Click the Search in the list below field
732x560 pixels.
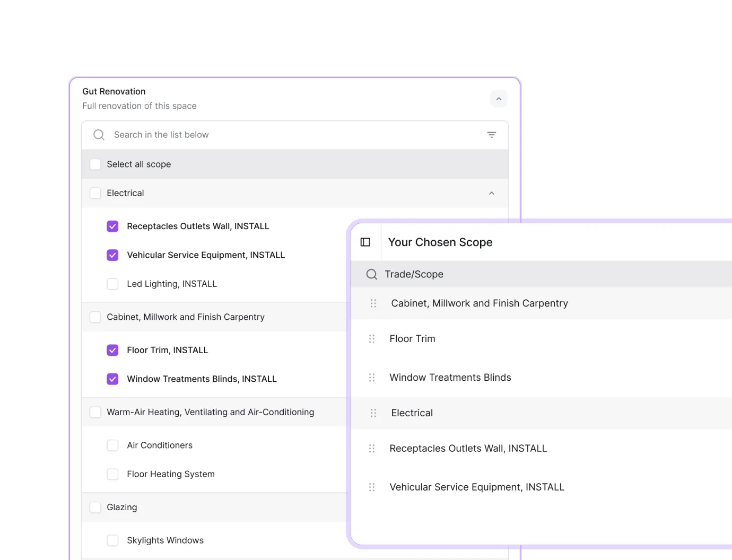pos(295,135)
